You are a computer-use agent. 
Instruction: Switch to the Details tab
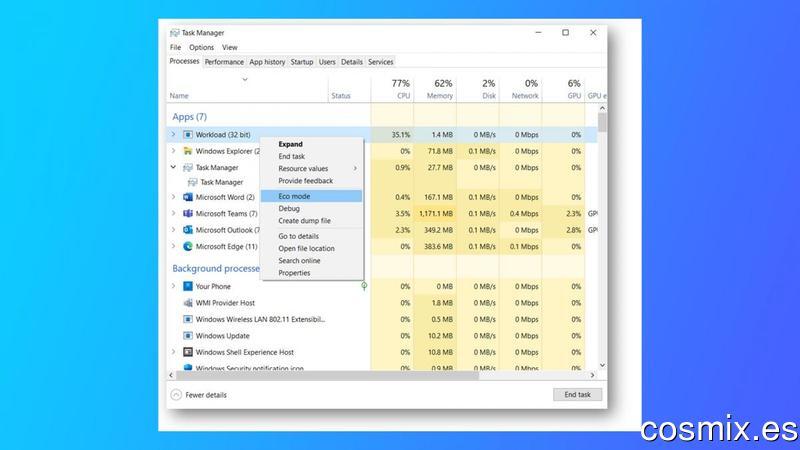pos(352,62)
